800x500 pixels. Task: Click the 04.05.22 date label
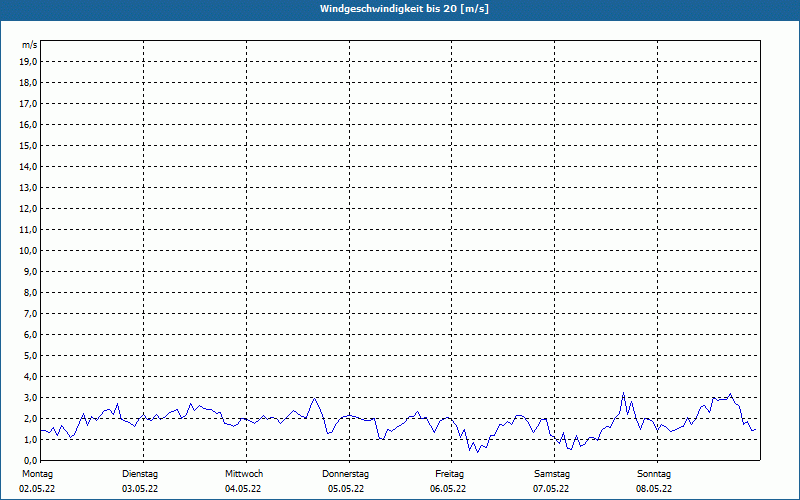pos(243,489)
